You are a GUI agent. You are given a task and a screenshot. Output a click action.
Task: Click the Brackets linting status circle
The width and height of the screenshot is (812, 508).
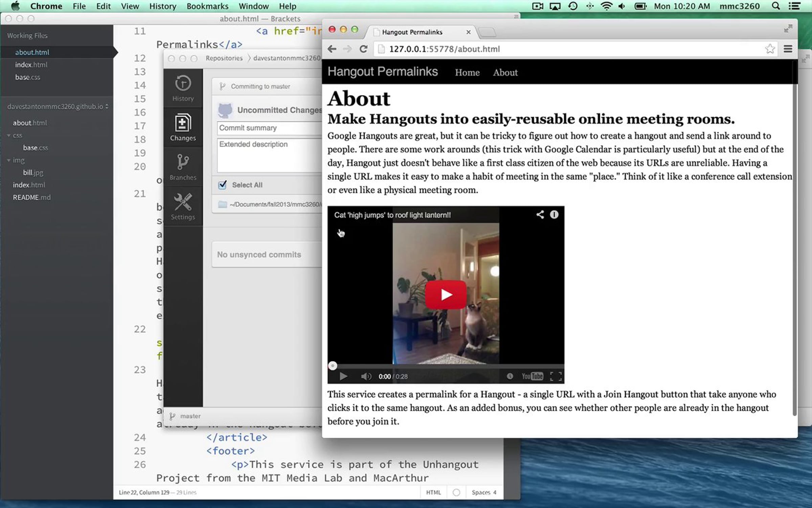(x=456, y=492)
